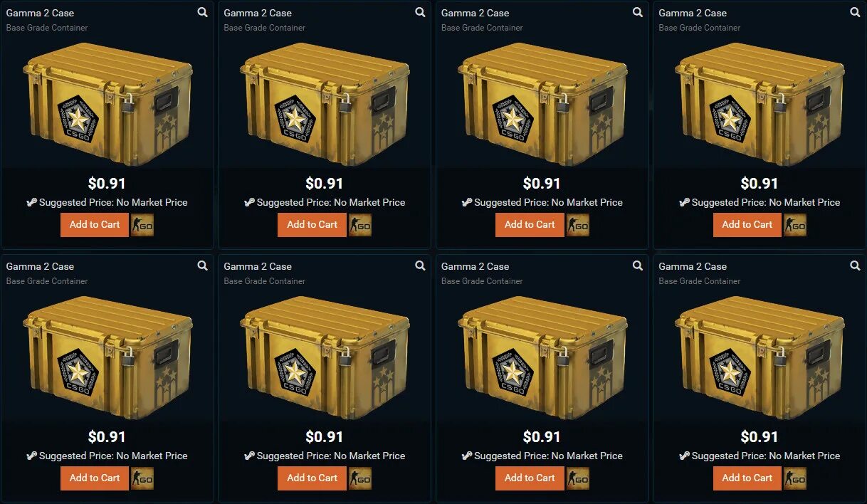Open the magnifier preview on the second top-row card
The image size is (867, 504).
click(421, 12)
